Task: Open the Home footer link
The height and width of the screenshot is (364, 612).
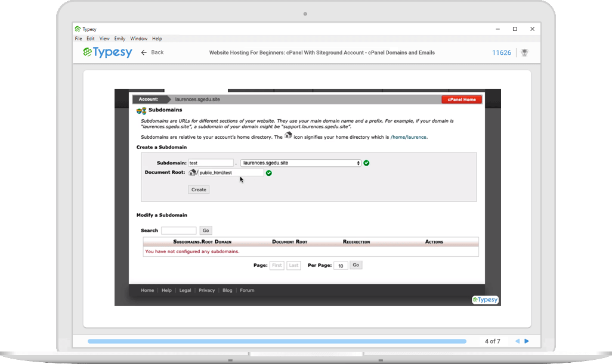Action: tap(147, 290)
